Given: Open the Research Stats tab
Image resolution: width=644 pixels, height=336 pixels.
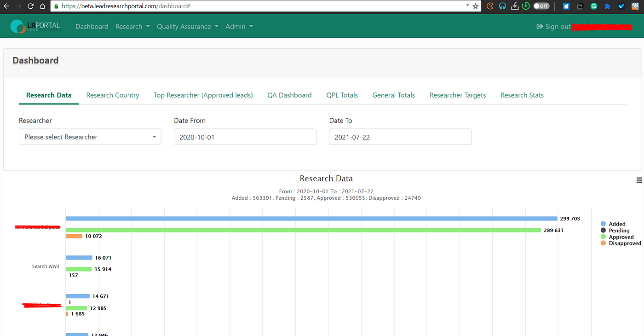Looking at the screenshot, I should (522, 95).
